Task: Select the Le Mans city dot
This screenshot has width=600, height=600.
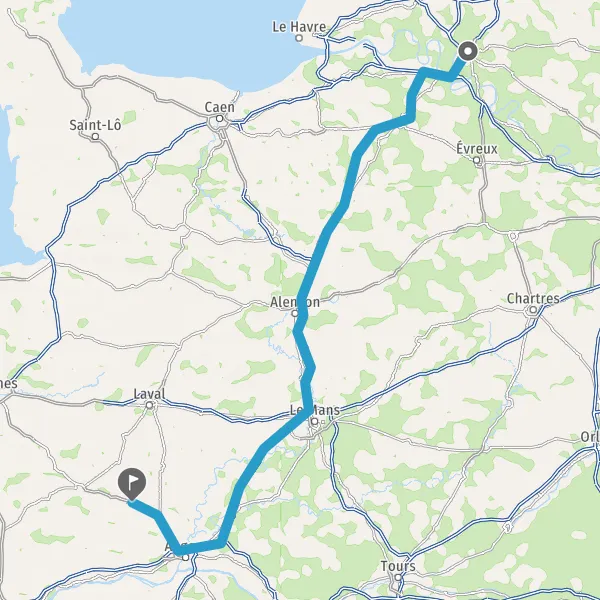Action: tap(315, 422)
